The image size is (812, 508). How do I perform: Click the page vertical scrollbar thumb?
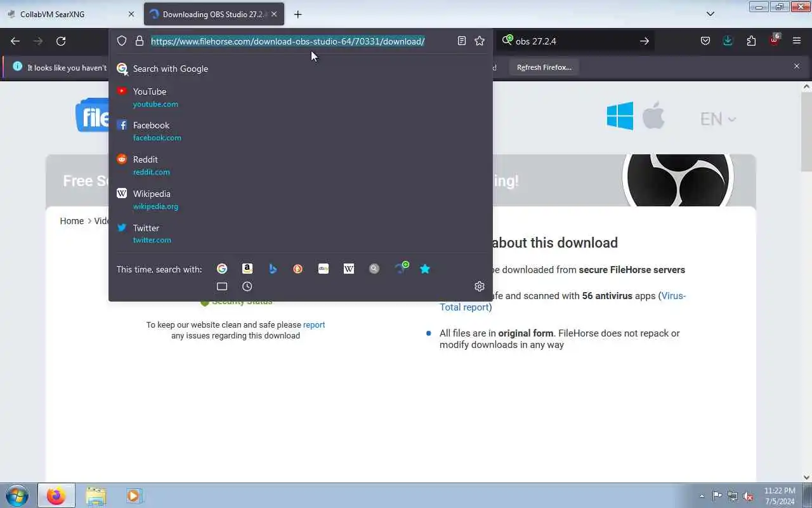coord(806,132)
